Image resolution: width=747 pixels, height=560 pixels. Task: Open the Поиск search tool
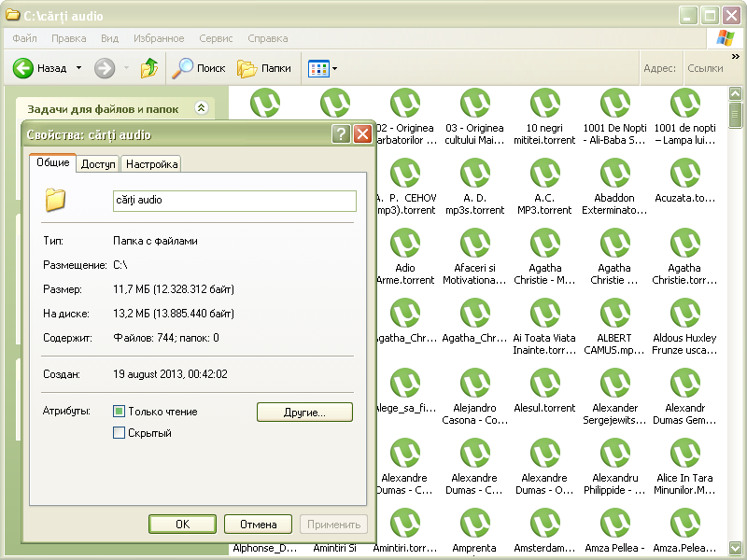click(199, 68)
